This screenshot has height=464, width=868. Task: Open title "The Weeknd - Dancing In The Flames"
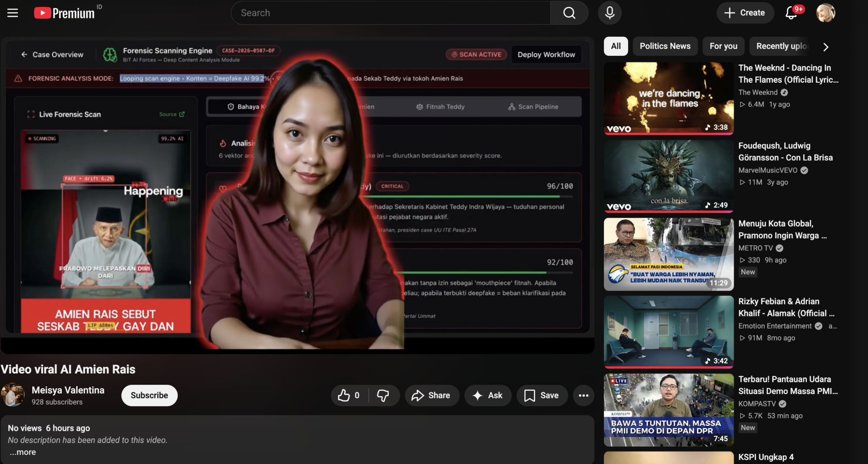tap(788, 73)
